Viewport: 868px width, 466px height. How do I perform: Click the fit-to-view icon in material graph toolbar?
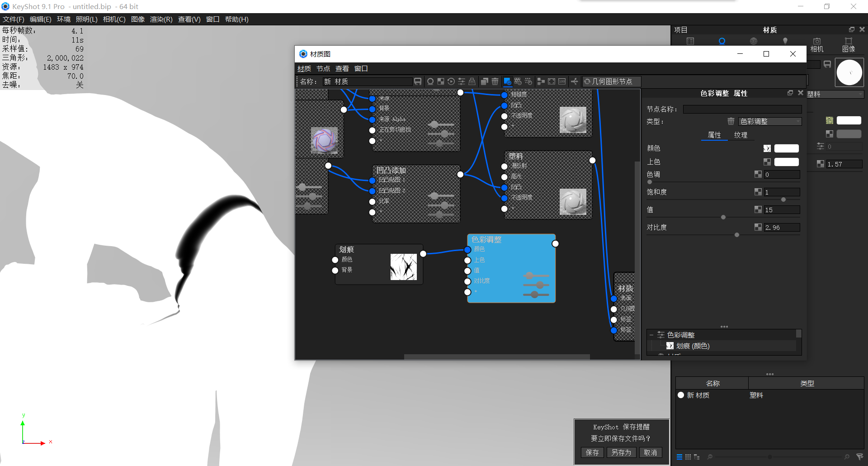[552, 81]
